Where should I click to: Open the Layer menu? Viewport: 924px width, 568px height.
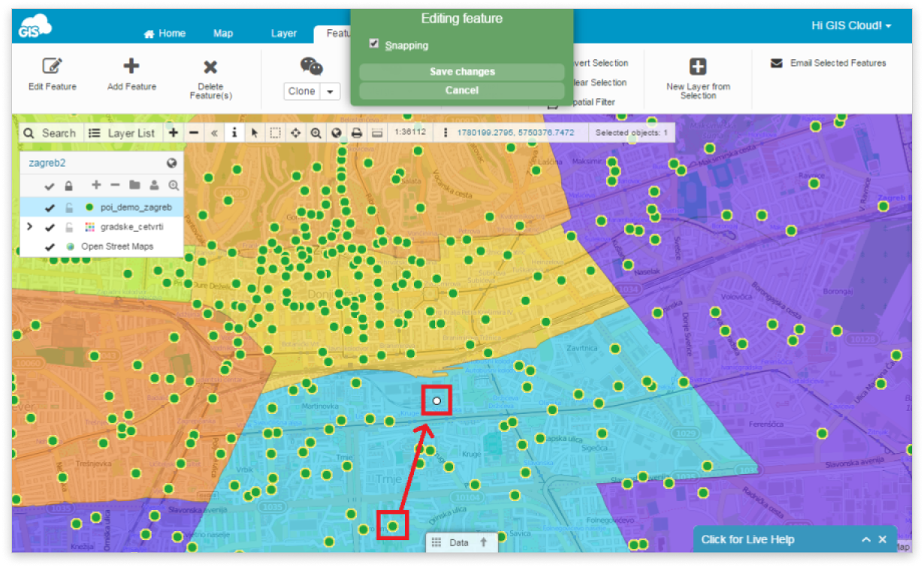[283, 33]
